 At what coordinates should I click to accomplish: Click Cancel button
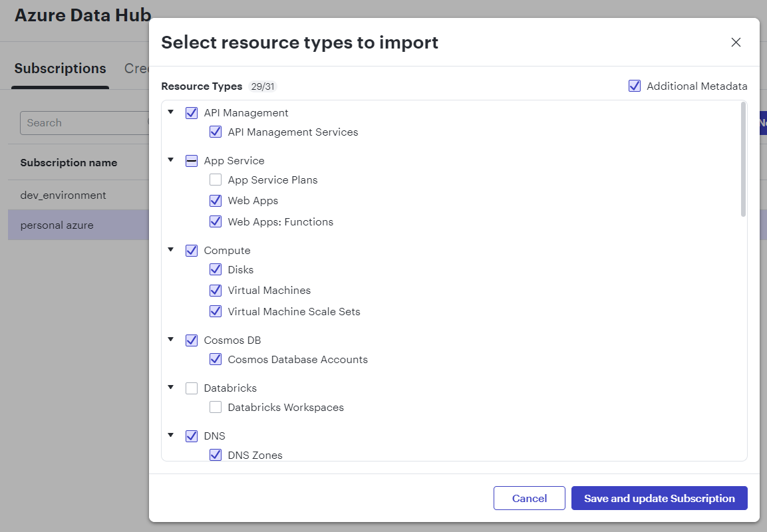tap(530, 498)
